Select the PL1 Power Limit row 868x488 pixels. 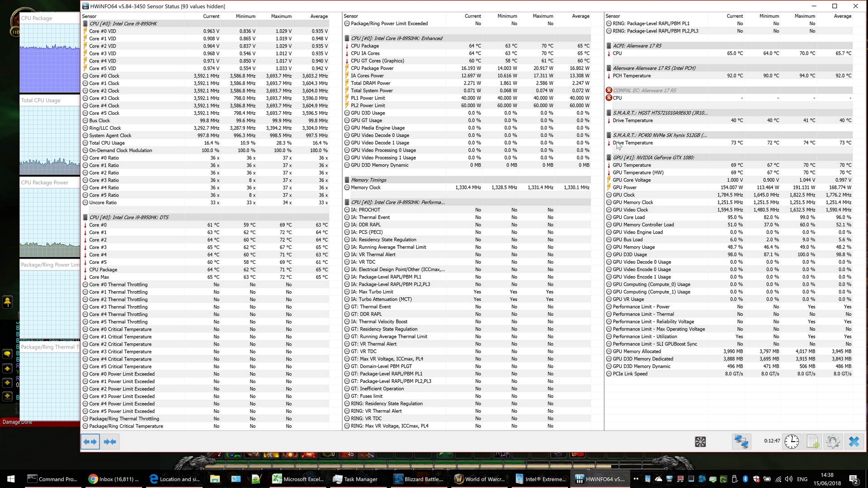[467, 98]
